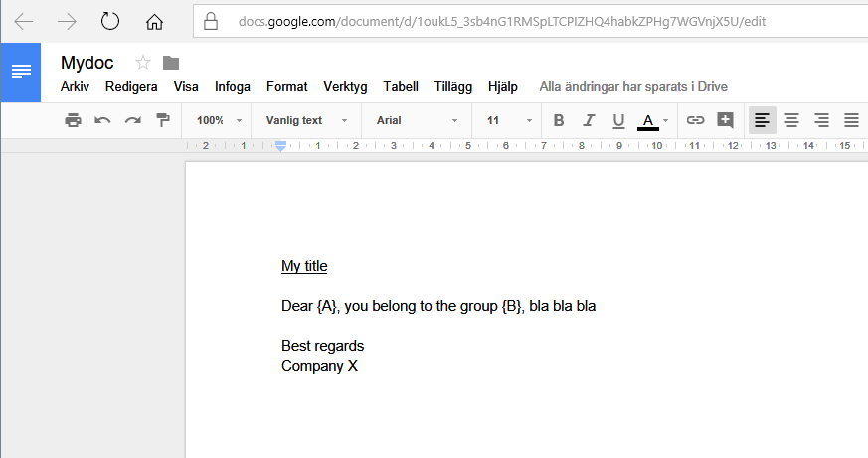Open the Redigera menu
This screenshot has height=458, width=868.
tap(131, 86)
